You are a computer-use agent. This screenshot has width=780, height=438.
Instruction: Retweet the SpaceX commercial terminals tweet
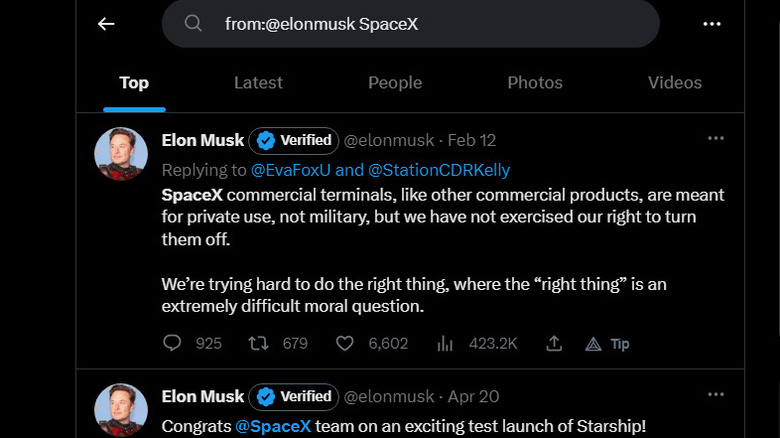[258, 343]
